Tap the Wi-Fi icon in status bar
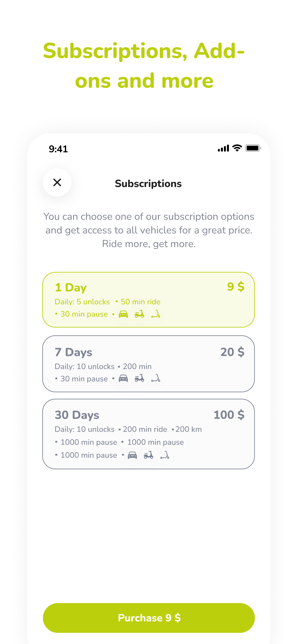 tap(237, 148)
